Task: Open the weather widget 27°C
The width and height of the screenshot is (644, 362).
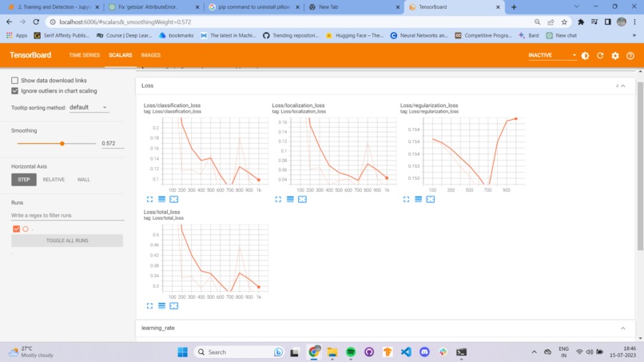Action: (31, 352)
